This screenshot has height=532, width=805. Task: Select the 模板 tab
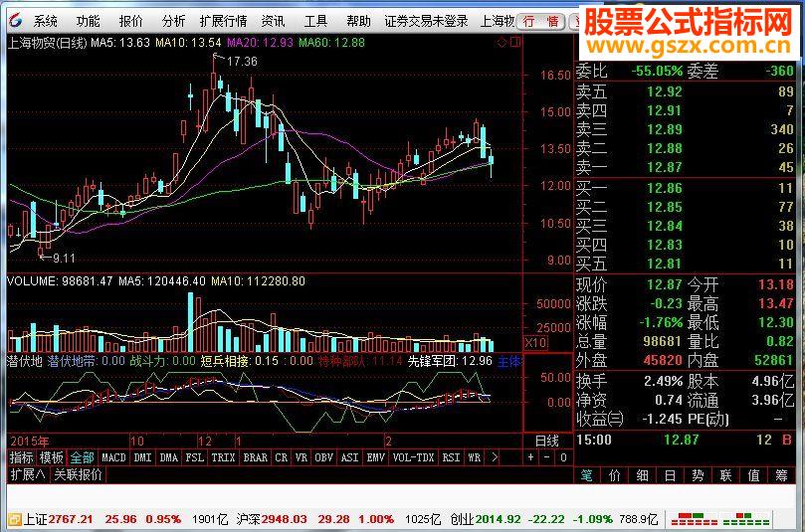point(52,457)
